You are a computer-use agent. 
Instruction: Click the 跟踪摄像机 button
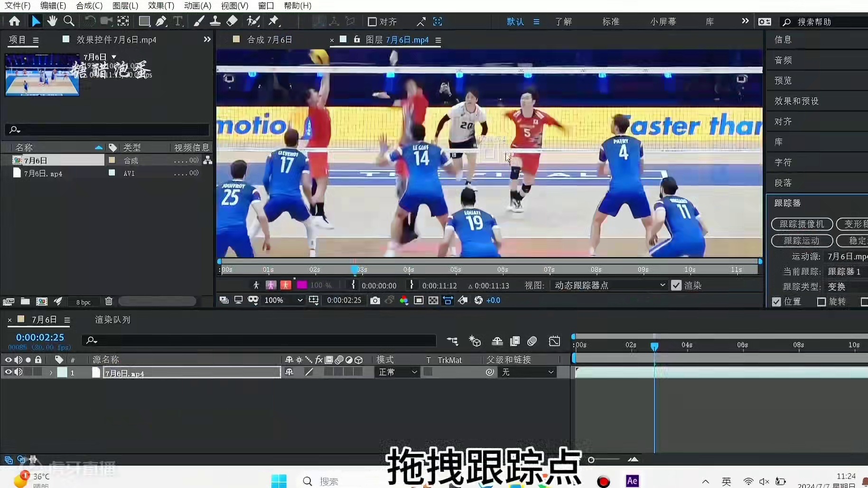pyautogui.click(x=802, y=224)
